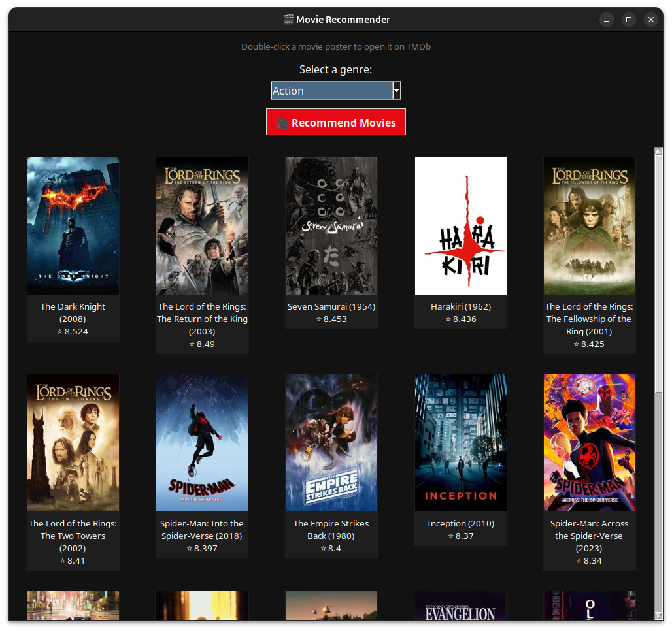Click the scrollbar down arrow
Screen dimensions: 672x631
tap(658, 615)
